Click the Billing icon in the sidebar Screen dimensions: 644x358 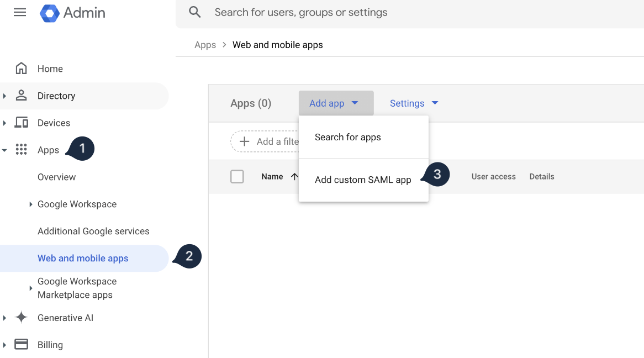tap(21, 344)
